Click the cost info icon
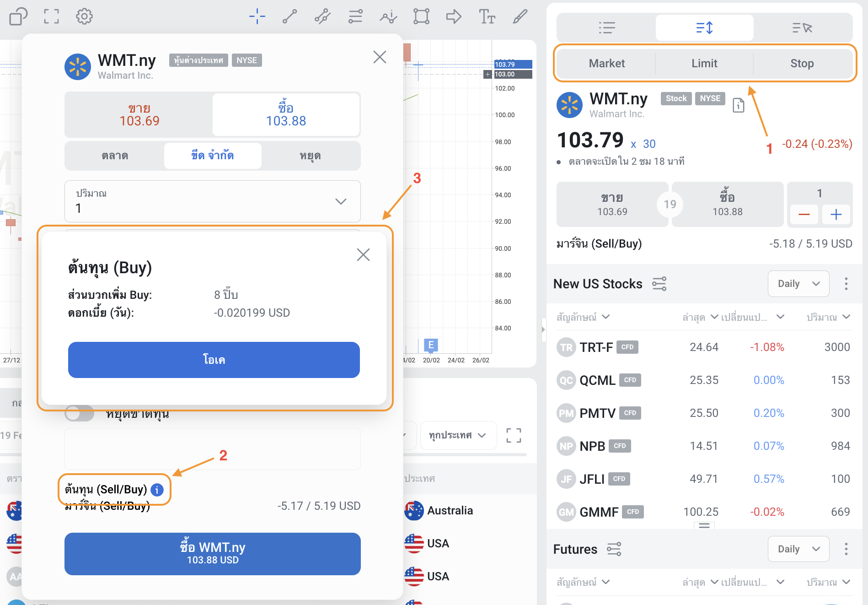The width and height of the screenshot is (868, 605). coord(157,490)
